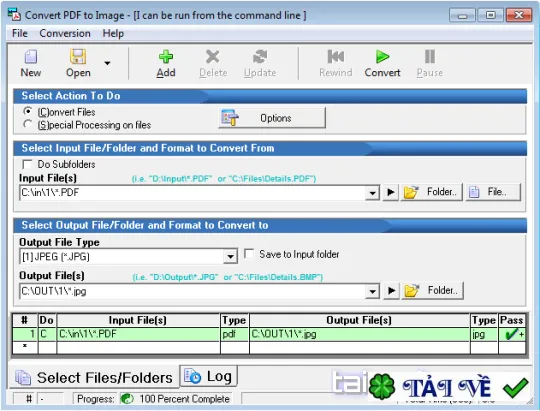The image size is (540, 411).
Task: Click the New toolbar icon
Action: [31, 57]
